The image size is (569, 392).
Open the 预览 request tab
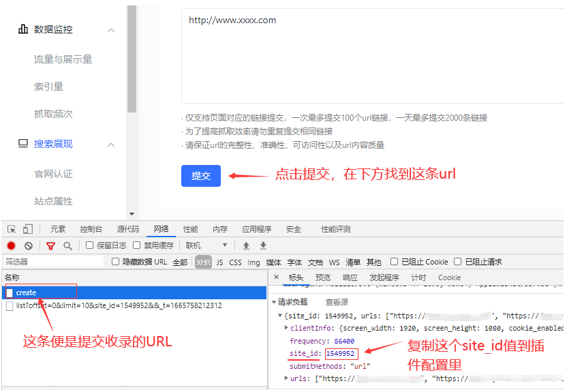tap(323, 277)
